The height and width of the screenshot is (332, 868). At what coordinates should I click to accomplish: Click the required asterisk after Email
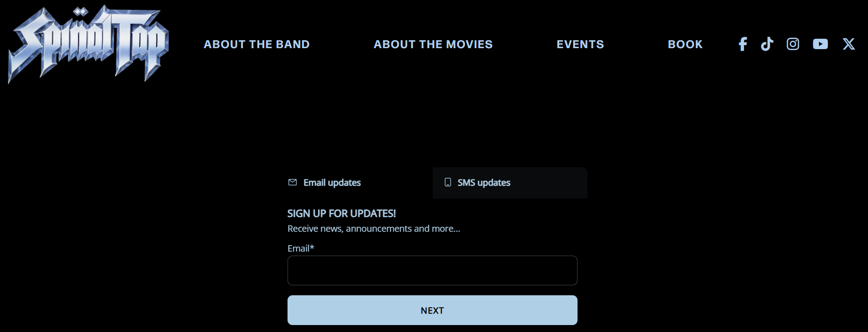(312, 247)
